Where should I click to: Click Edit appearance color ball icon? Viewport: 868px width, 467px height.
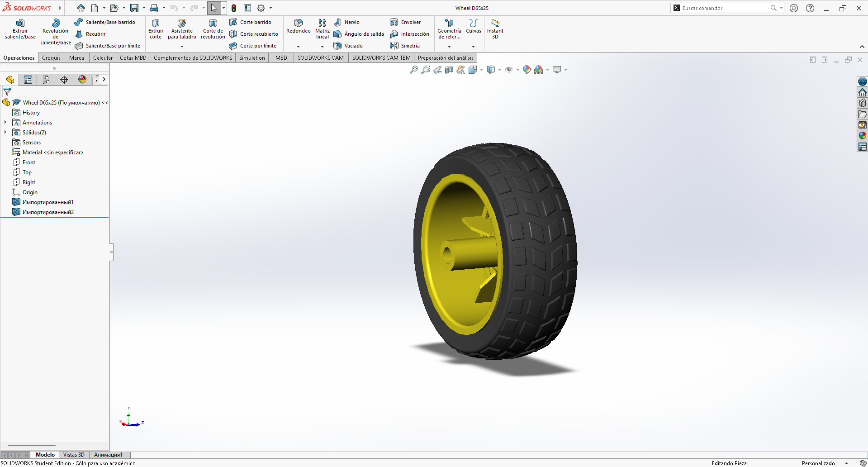[526, 70]
